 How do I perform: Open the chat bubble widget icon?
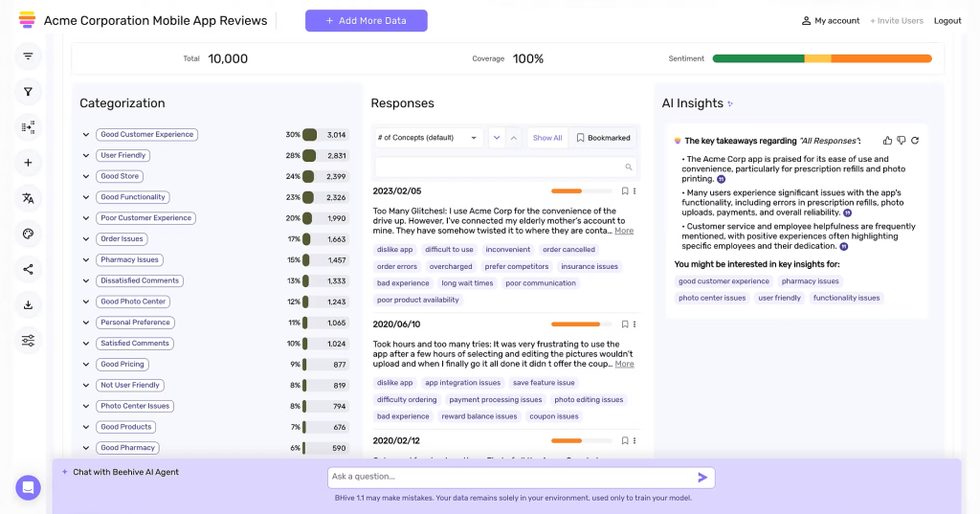tap(28, 488)
